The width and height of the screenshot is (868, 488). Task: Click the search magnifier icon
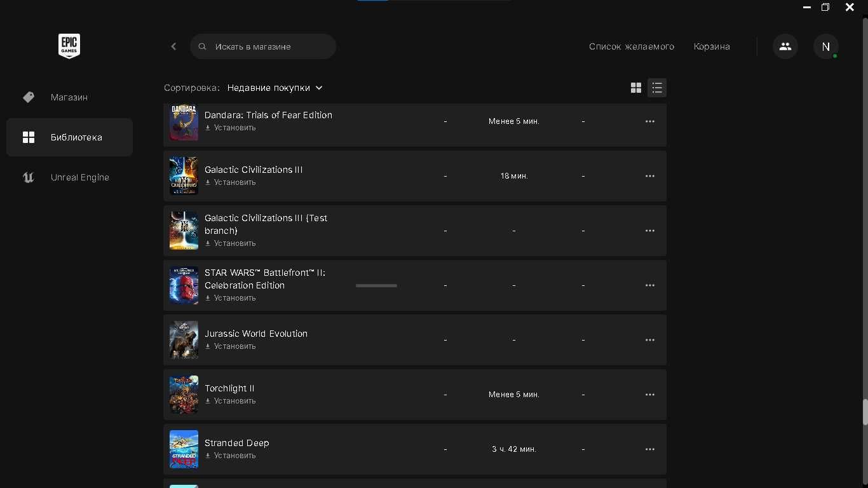(x=203, y=46)
